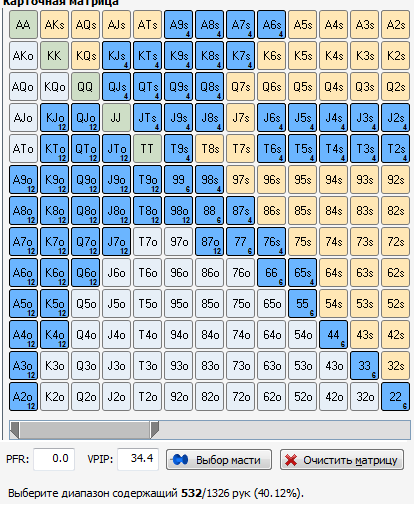The image size is (414, 506).
Task: Deselect the A6s hand cell
Action: pos(271,25)
